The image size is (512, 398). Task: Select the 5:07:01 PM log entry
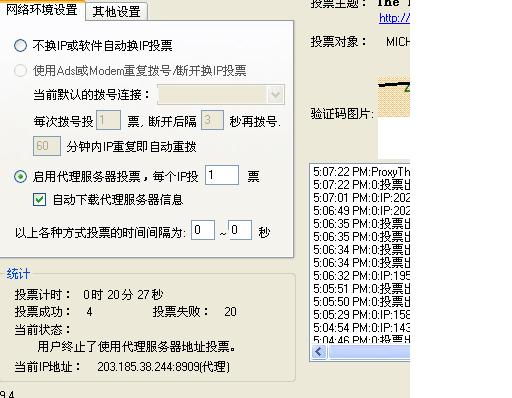pyautogui.click(x=361, y=198)
